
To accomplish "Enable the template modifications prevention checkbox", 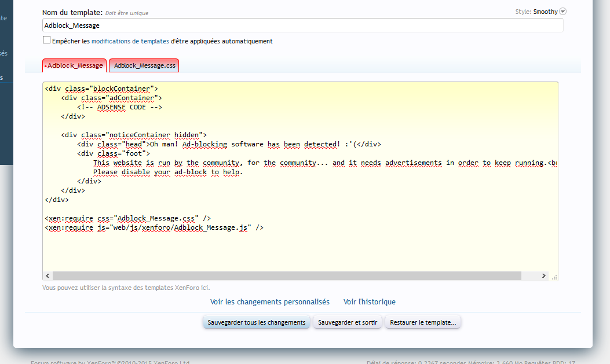I will [x=46, y=41].
